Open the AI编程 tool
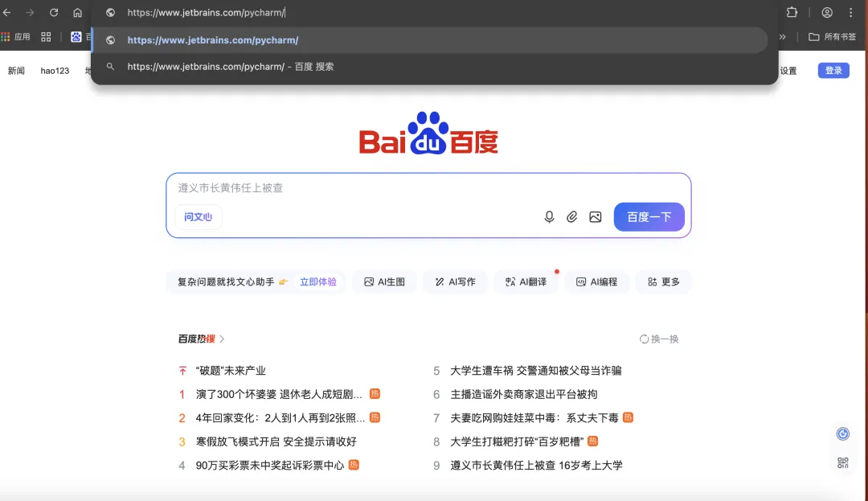 pyautogui.click(x=596, y=281)
